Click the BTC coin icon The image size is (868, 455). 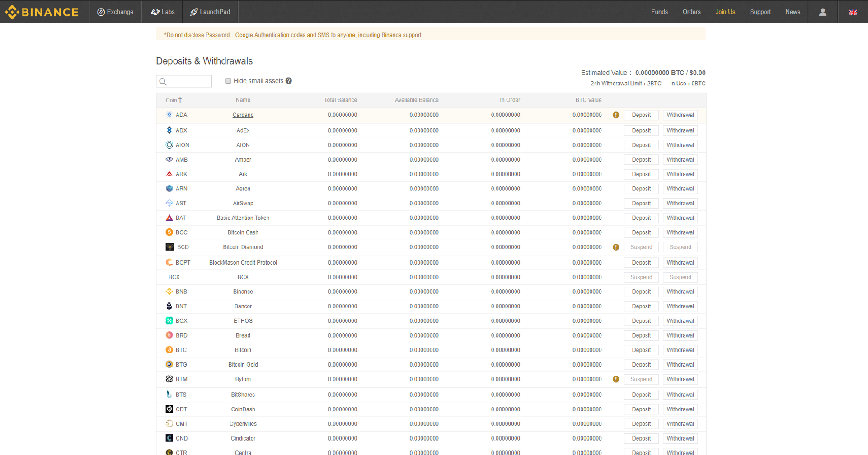[x=169, y=350]
